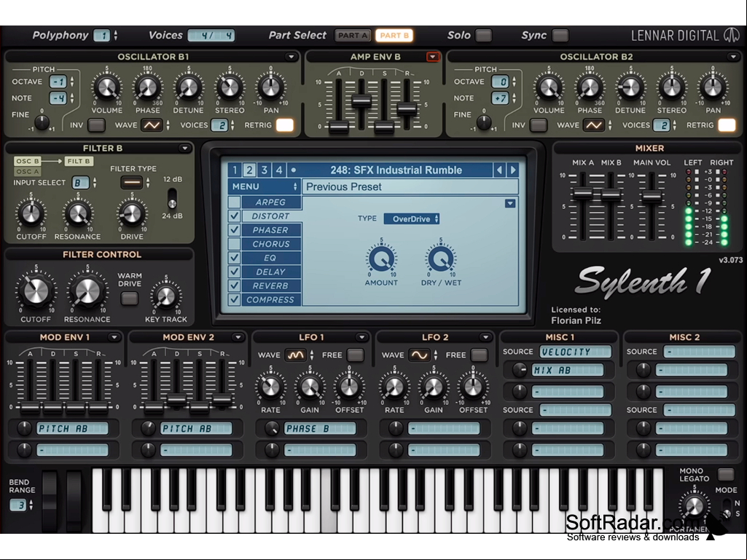The width and height of the screenshot is (747, 560).
Task: Open the EQ effect tab
Action: pyautogui.click(x=270, y=258)
